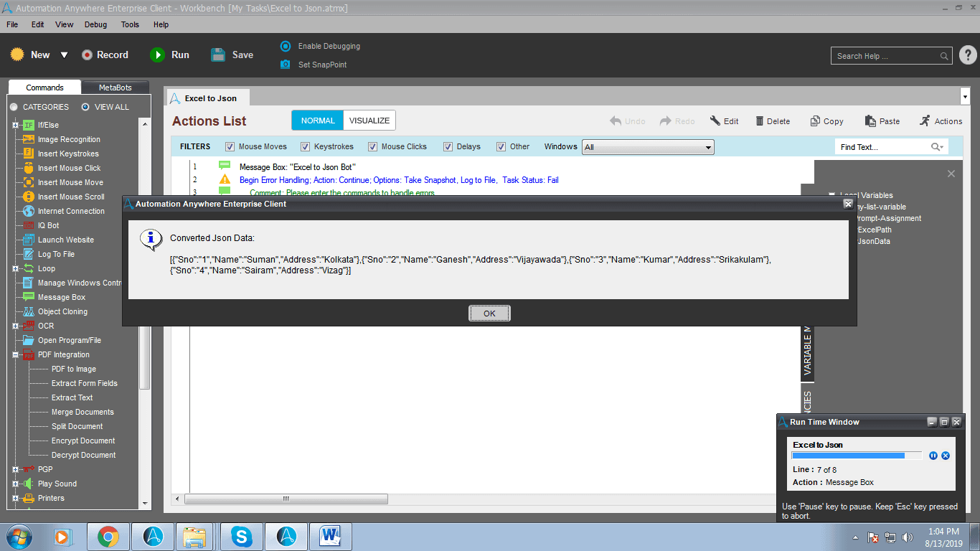Viewport: 980px width, 551px height.
Task: Toggle the Mouse Clicks filter checkbox
Action: point(373,147)
